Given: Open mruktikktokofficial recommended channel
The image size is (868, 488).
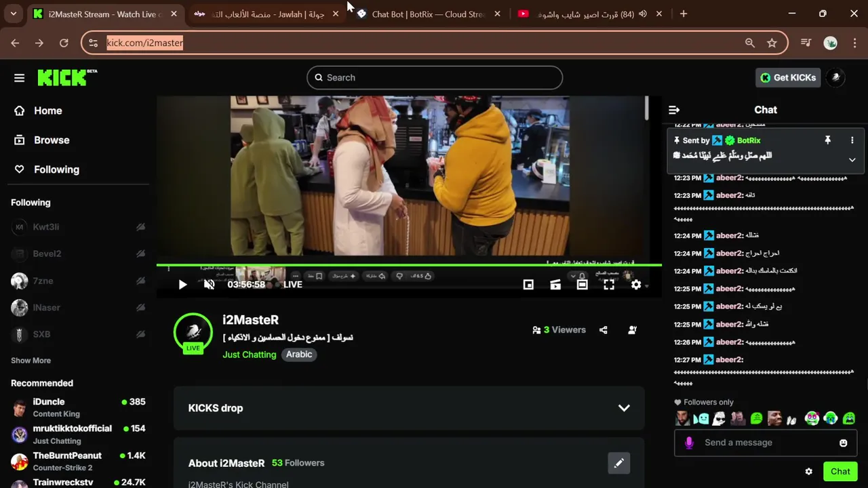Looking at the screenshot, I should tap(79, 434).
